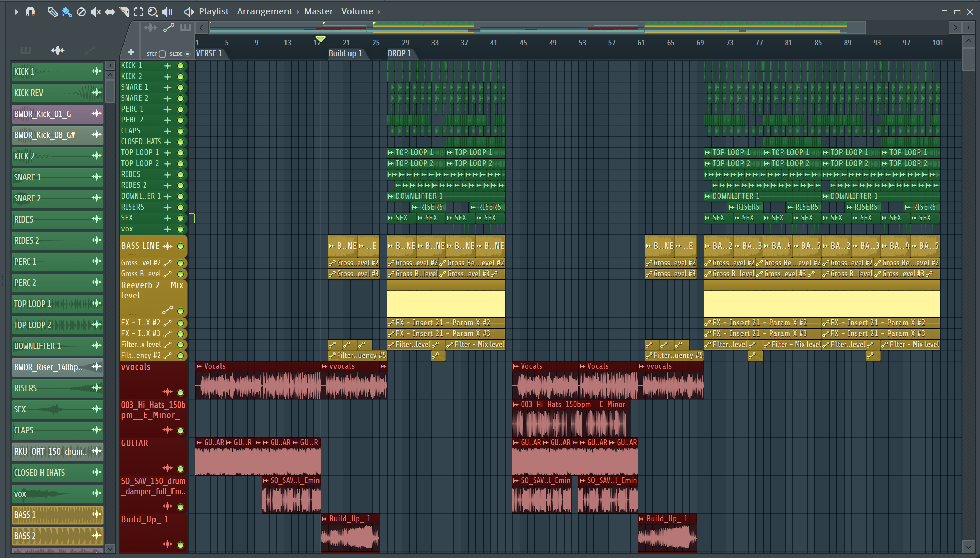The image size is (980, 558).
Task: Click automation icon on Gross..vel #2 track
Action: (x=167, y=263)
